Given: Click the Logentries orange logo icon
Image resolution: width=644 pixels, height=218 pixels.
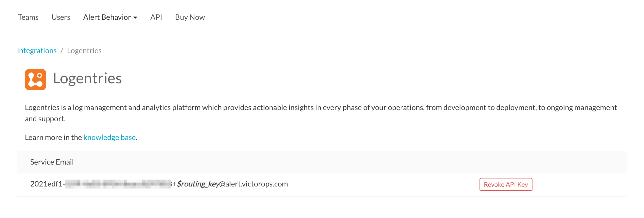Looking at the screenshot, I should (35, 79).
